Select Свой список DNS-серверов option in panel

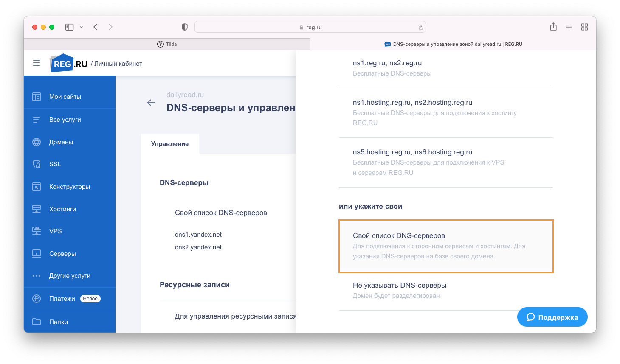(x=446, y=246)
